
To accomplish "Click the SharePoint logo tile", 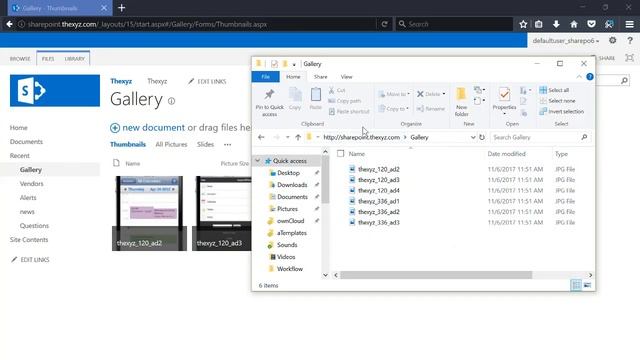I will [55, 90].
